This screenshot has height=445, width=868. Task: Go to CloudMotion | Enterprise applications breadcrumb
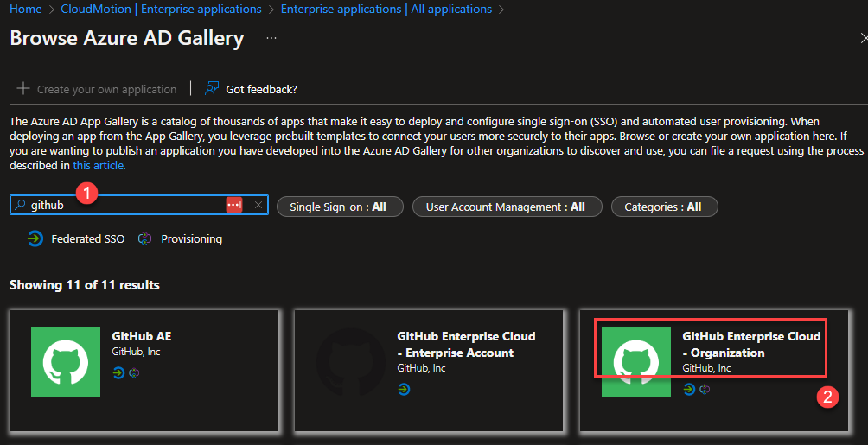click(x=161, y=9)
